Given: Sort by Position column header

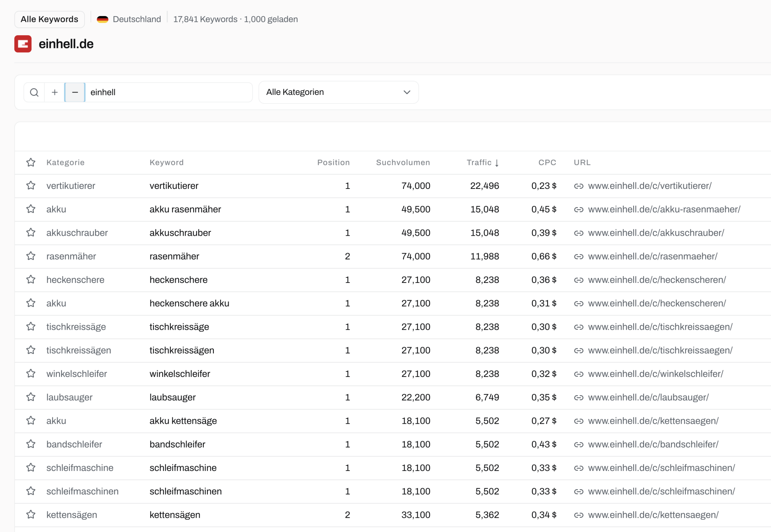Looking at the screenshot, I should [x=333, y=162].
